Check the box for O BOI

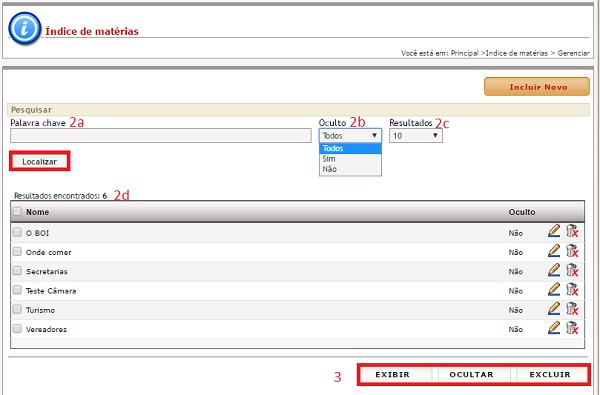(17, 232)
